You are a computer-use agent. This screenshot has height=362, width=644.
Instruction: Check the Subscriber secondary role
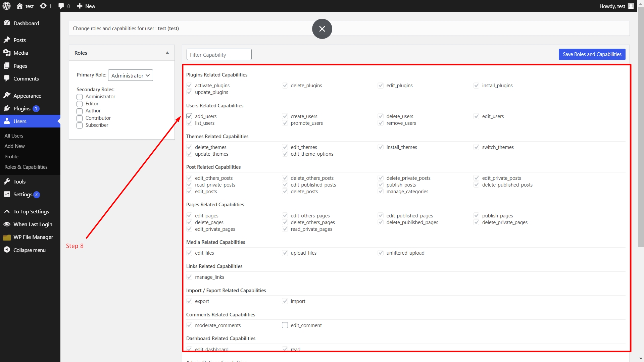tap(80, 125)
